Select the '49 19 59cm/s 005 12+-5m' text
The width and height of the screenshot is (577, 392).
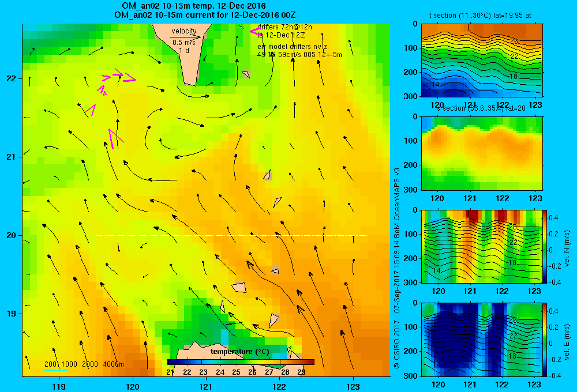(299, 55)
